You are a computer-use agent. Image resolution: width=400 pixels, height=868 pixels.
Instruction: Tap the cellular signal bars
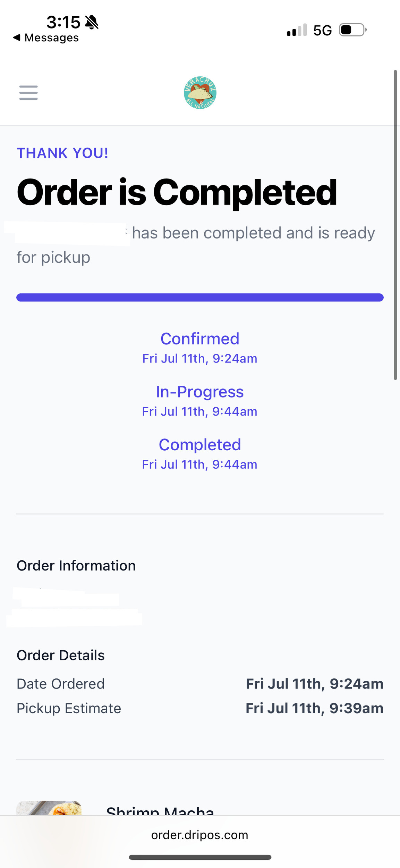297,30
